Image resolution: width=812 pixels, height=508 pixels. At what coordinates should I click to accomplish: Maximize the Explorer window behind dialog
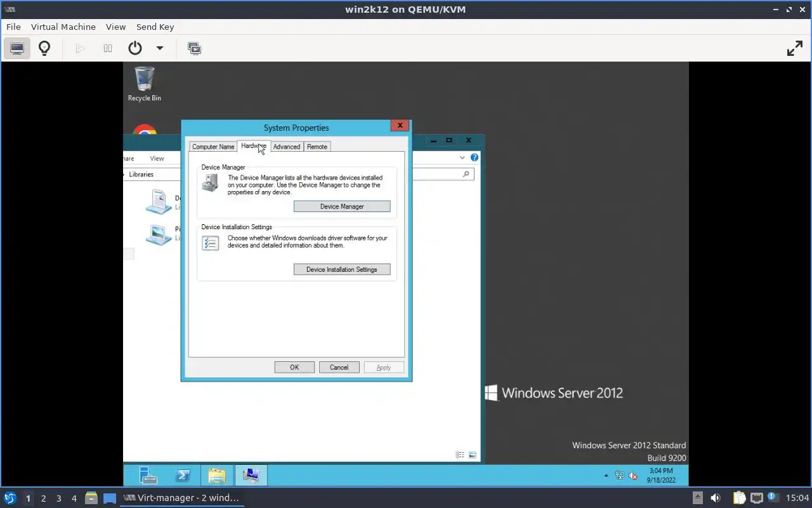(x=449, y=140)
